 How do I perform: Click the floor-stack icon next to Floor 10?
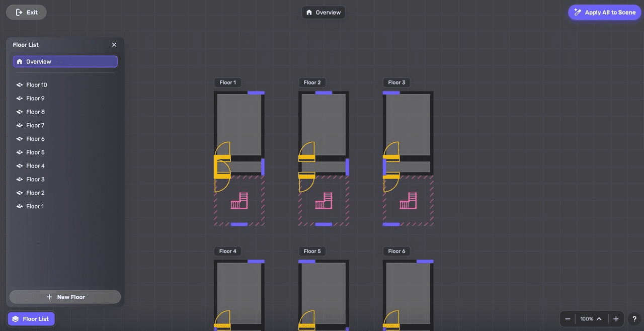click(19, 85)
